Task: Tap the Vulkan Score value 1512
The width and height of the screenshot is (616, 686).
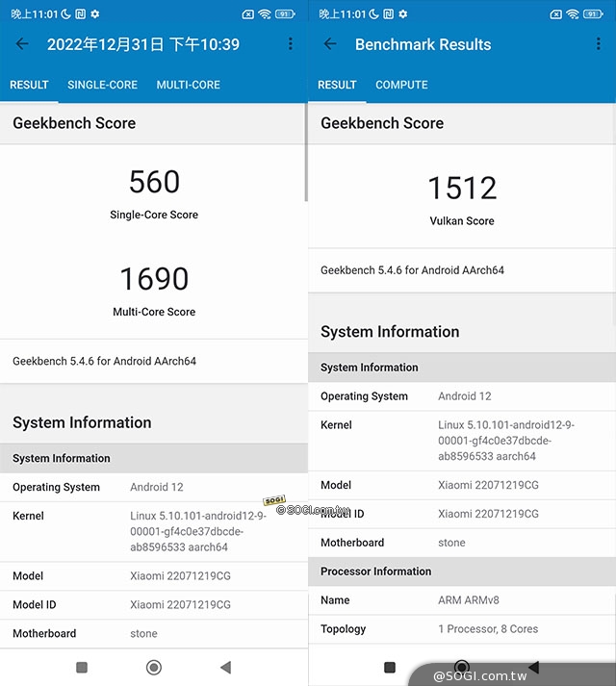Action: pos(462,188)
